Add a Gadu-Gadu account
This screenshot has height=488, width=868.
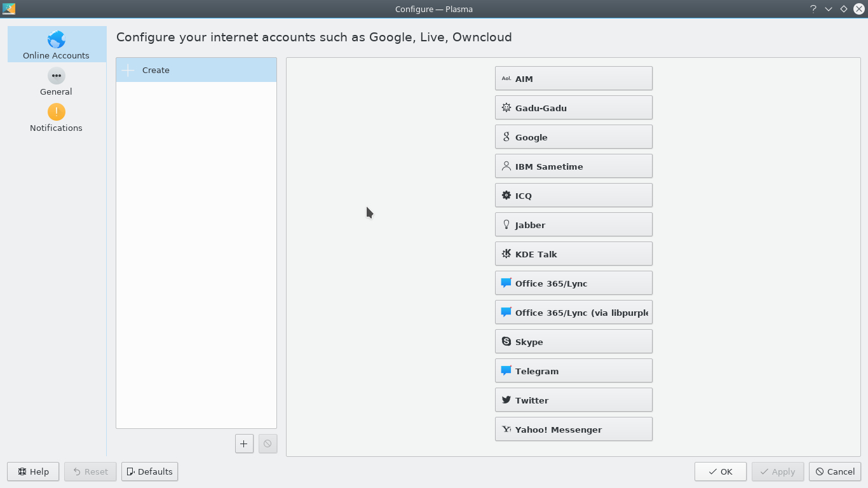574,107
